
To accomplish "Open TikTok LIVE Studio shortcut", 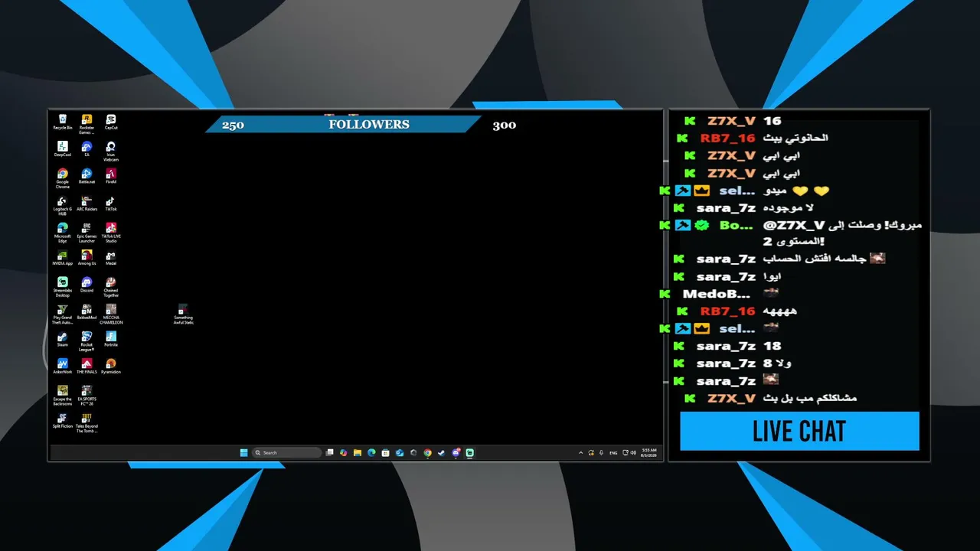I will pyautogui.click(x=111, y=233).
